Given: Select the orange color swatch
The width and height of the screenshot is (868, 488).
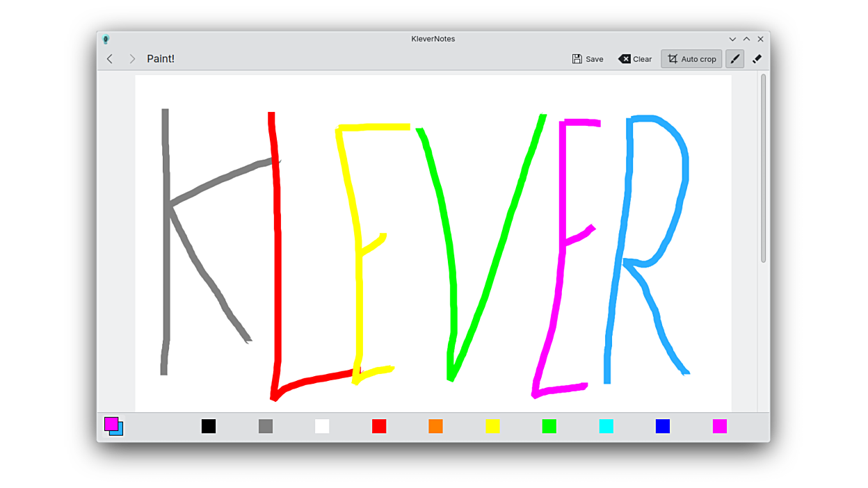Looking at the screenshot, I should (435, 426).
